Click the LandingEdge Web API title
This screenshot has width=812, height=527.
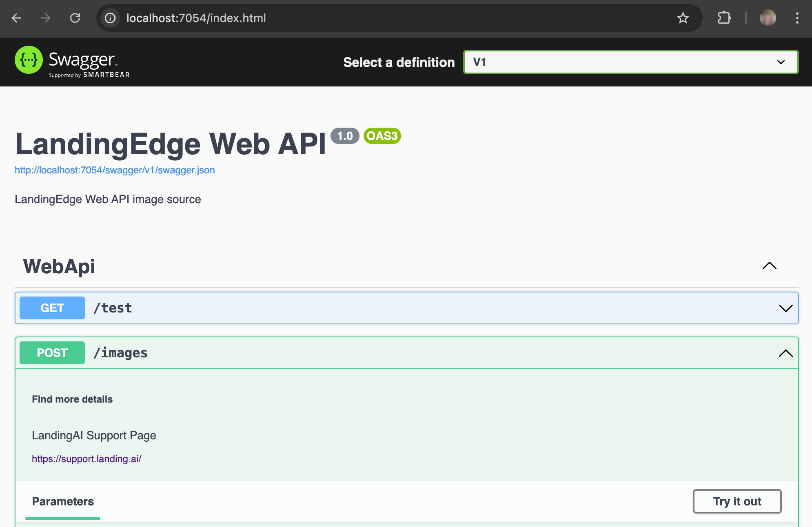pyautogui.click(x=171, y=144)
